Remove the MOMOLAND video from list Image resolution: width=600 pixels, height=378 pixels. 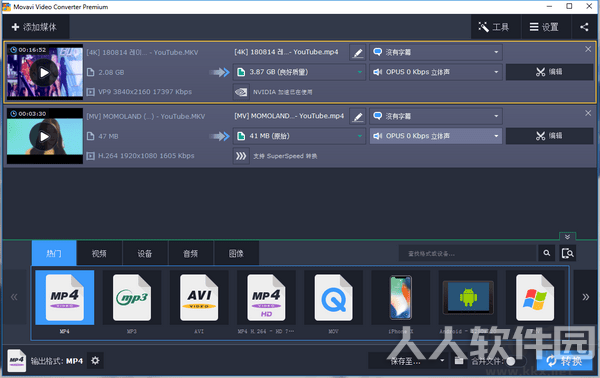(x=588, y=113)
